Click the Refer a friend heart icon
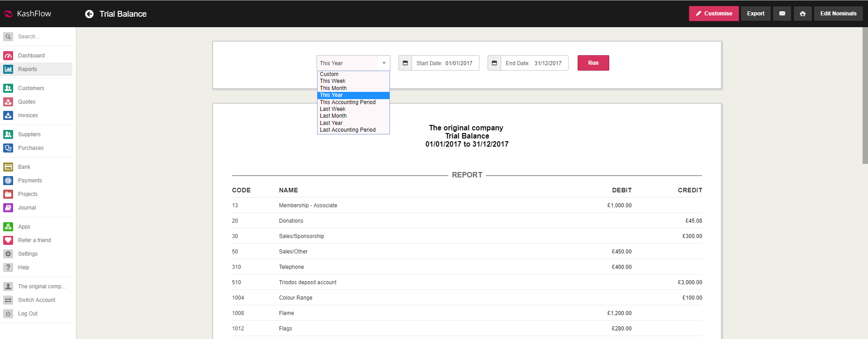 [8, 240]
